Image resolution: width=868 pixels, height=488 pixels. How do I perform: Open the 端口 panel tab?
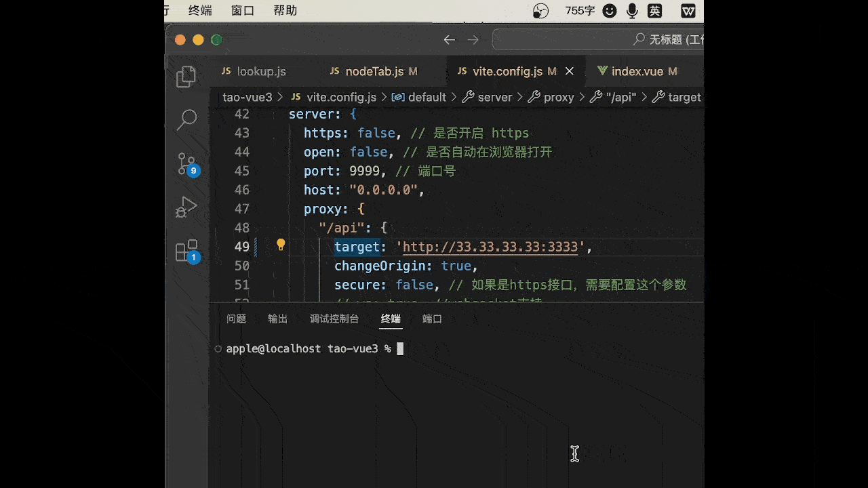(x=432, y=319)
